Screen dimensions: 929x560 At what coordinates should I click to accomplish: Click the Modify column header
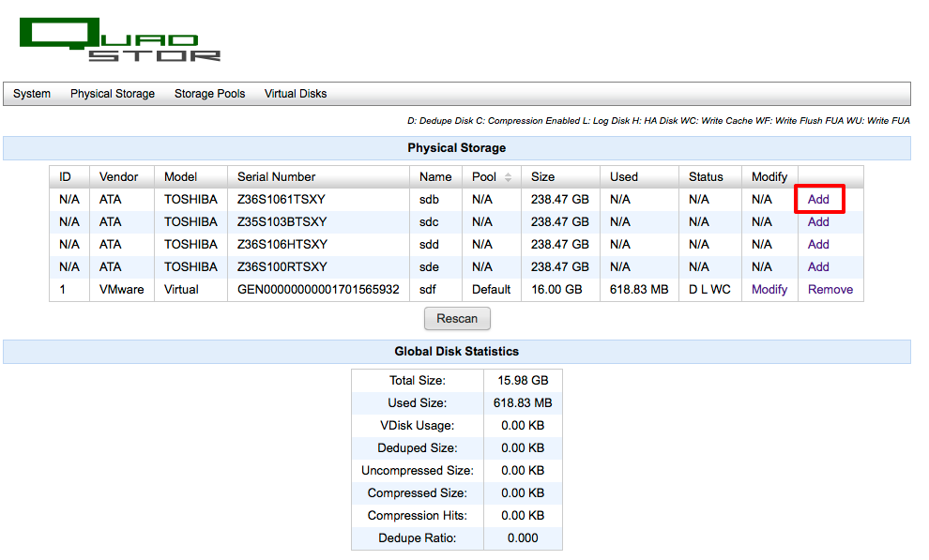[769, 177]
